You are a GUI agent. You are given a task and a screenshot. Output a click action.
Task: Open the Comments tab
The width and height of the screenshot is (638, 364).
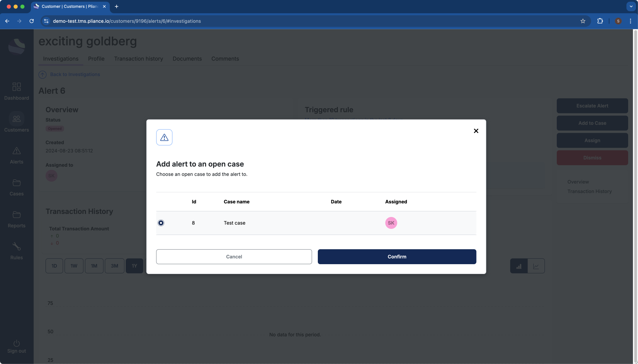pyautogui.click(x=225, y=58)
